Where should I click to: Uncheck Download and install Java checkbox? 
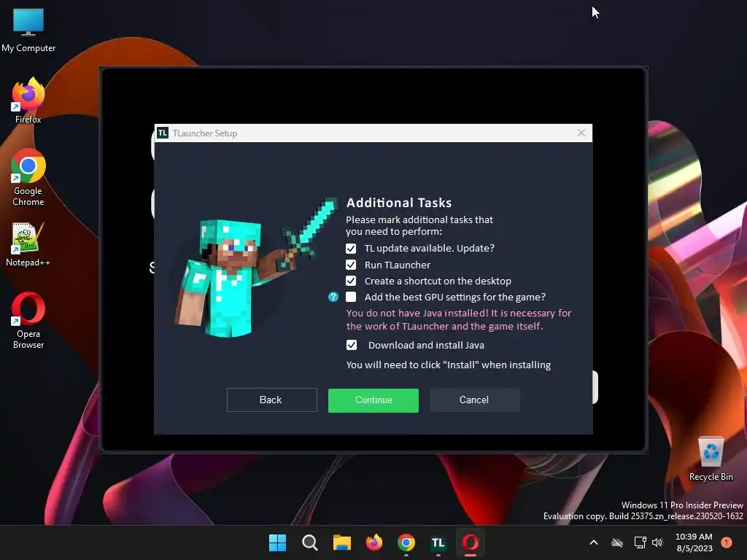pyautogui.click(x=352, y=345)
